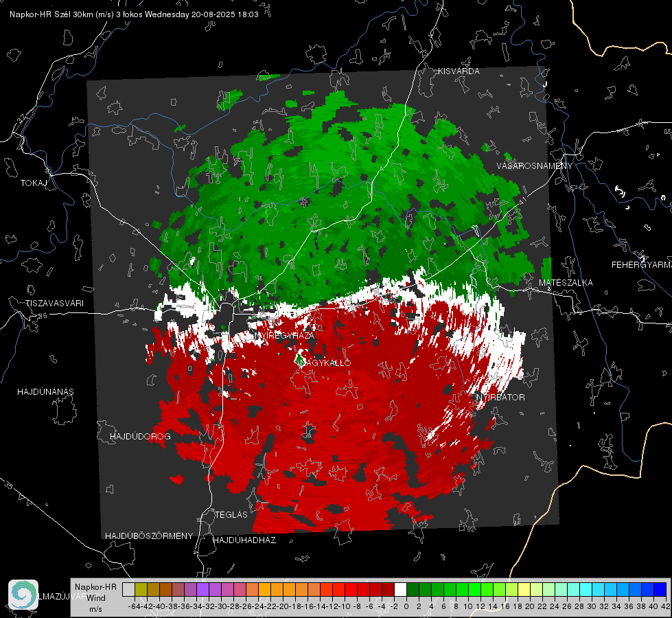This screenshot has width=672, height=618.
Task: Pick the deep blue swatch between 40 and 42
Action: [660, 589]
